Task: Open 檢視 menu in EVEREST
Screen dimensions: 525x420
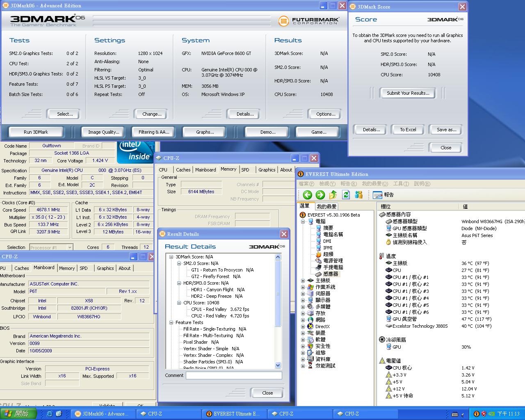Action: pyautogui.click(x=327, y=184)
